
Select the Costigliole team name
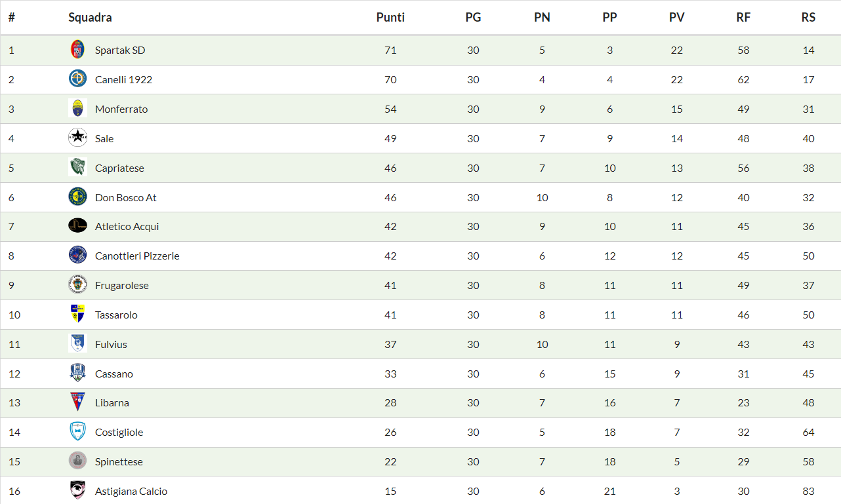click(119, 432)
